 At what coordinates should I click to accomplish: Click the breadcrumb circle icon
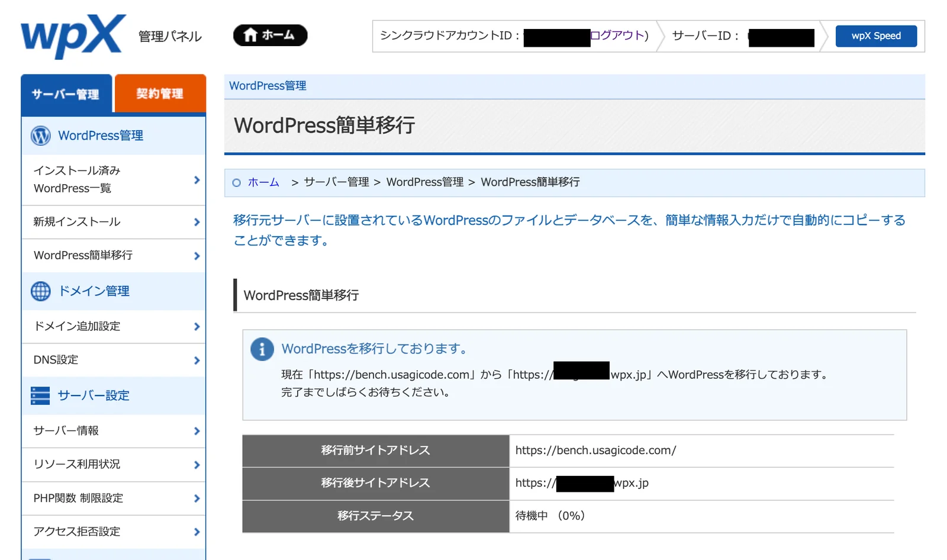(237, 183)
